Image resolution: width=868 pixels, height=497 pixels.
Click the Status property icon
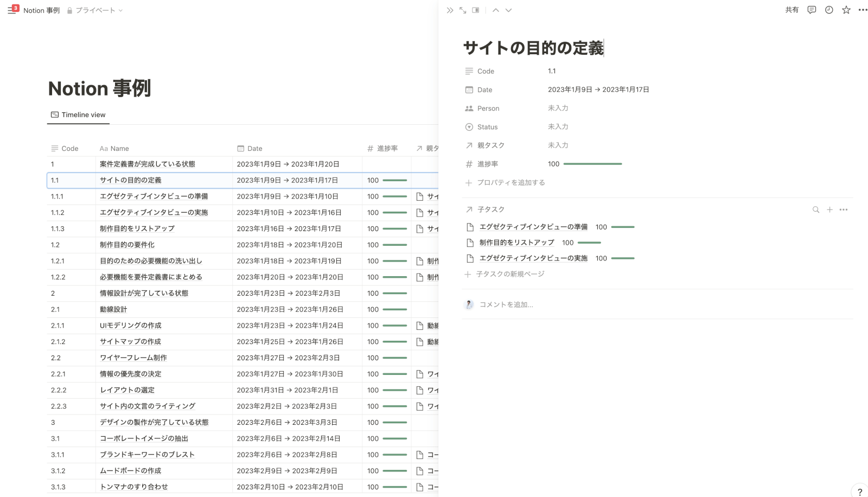469,127
